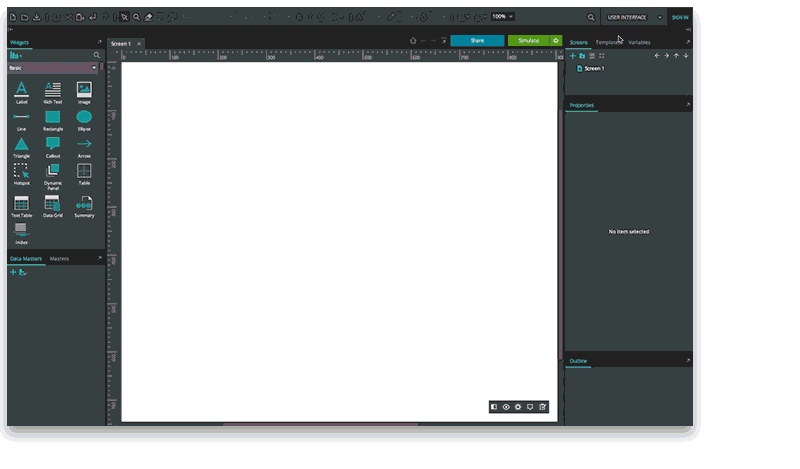Add a Label widget
The image size is (800, 469).
(21, 92)
